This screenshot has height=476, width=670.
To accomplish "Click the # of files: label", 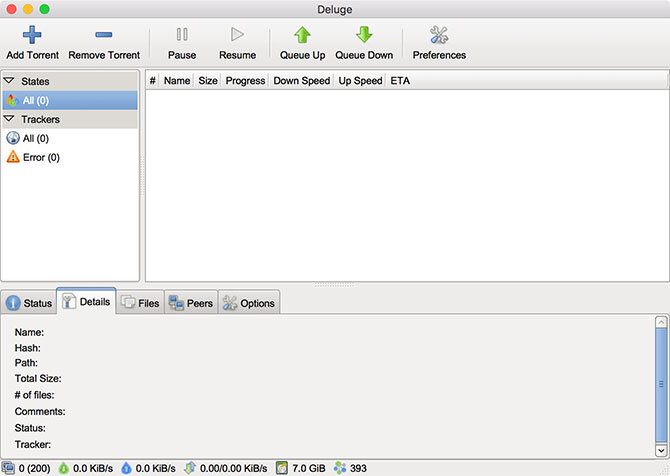I will pyautogui.click(x=35, y=395).
